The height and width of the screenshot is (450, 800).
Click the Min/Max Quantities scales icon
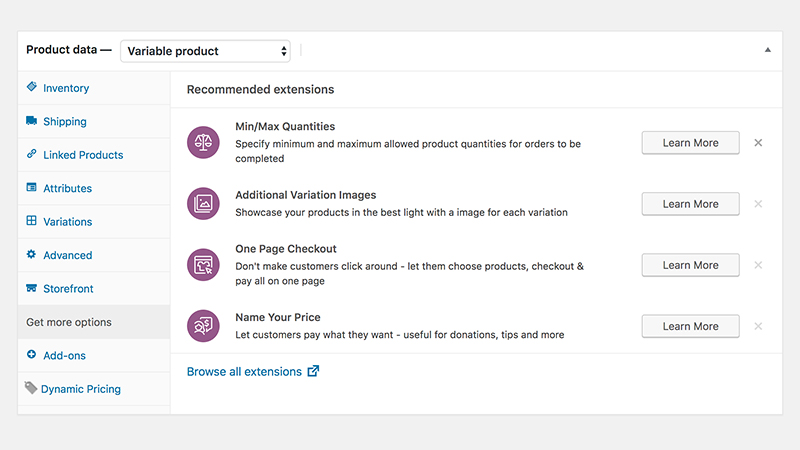click(x=203, y=142)
